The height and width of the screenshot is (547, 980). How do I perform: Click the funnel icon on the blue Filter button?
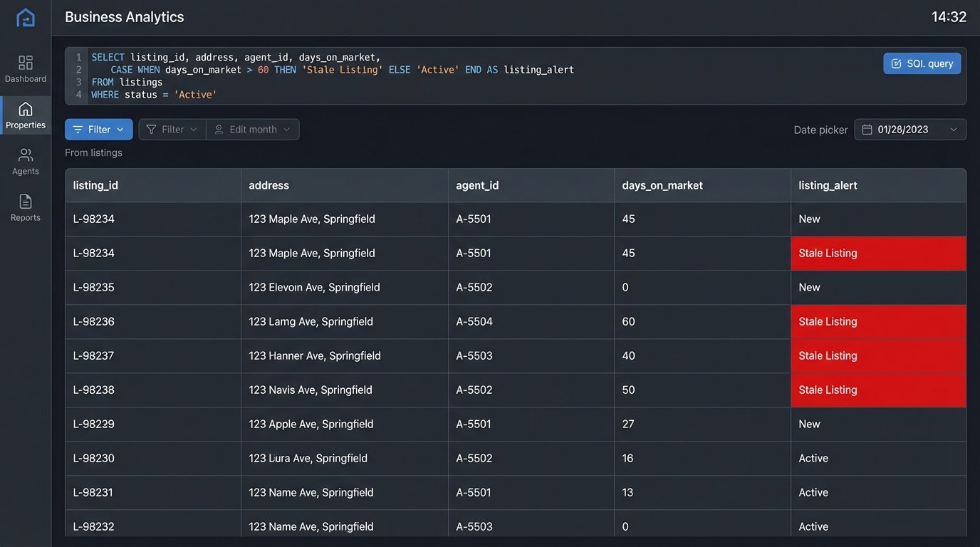[80, 129]
